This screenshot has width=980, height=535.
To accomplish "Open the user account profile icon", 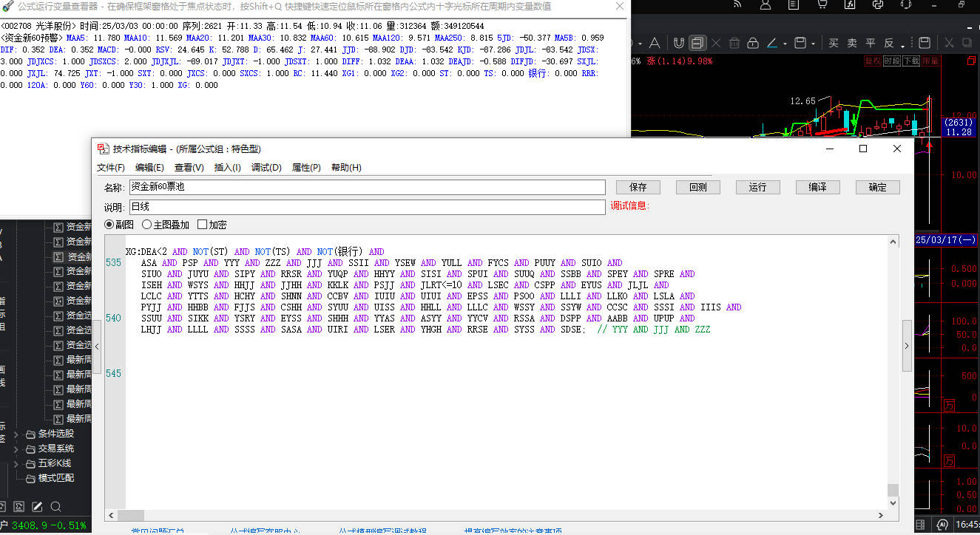I will [766, 5].
